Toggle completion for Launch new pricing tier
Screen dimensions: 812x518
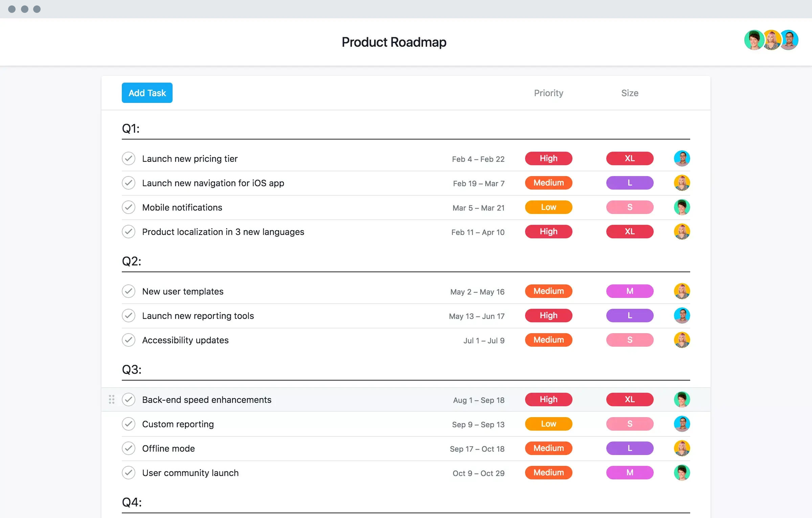coord(128,158)
